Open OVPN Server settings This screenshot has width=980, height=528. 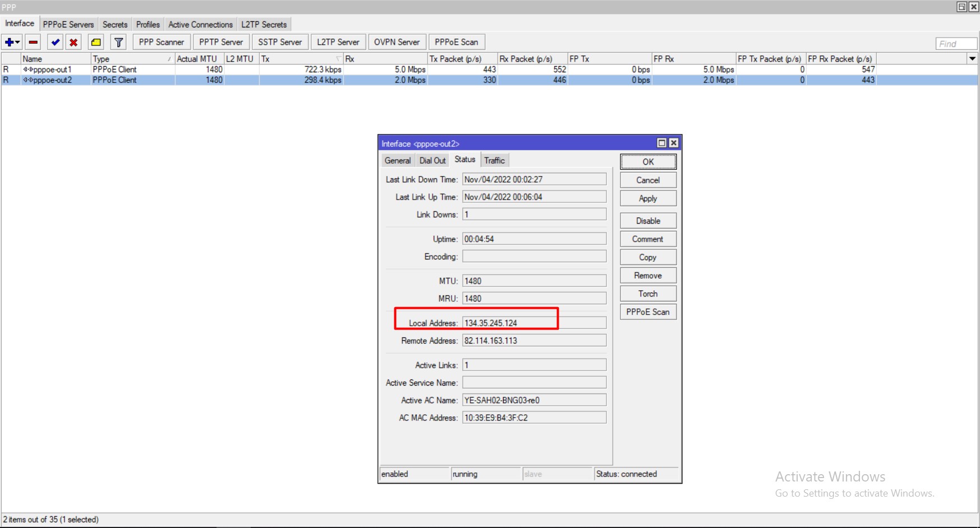pos(397,42)
